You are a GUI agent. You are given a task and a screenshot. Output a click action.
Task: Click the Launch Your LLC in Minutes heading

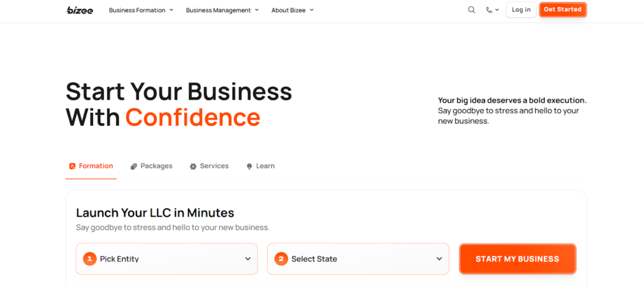155,213
